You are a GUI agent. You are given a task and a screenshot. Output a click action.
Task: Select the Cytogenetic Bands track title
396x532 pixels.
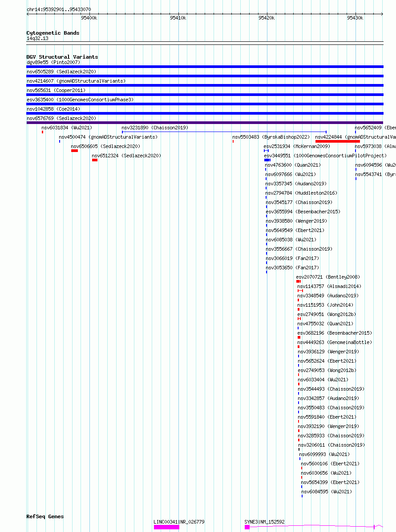(x=53, y=33)
